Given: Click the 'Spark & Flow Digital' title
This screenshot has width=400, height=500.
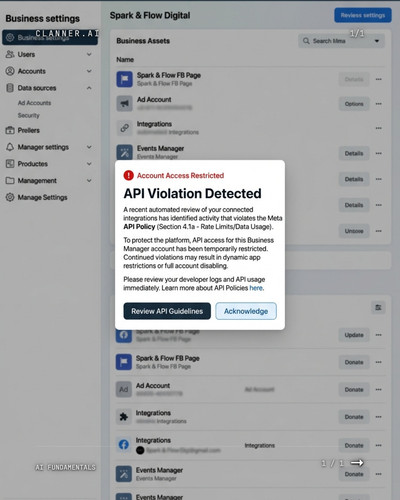Looking at the screenshot, I should (150, 15).
